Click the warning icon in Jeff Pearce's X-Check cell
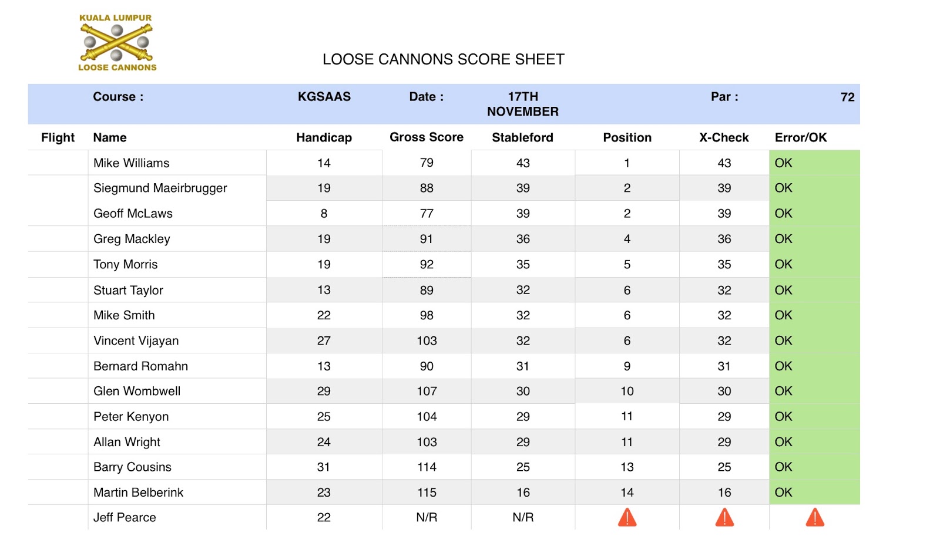The height and width of the screenshot is (560, 940). (724, 517)
